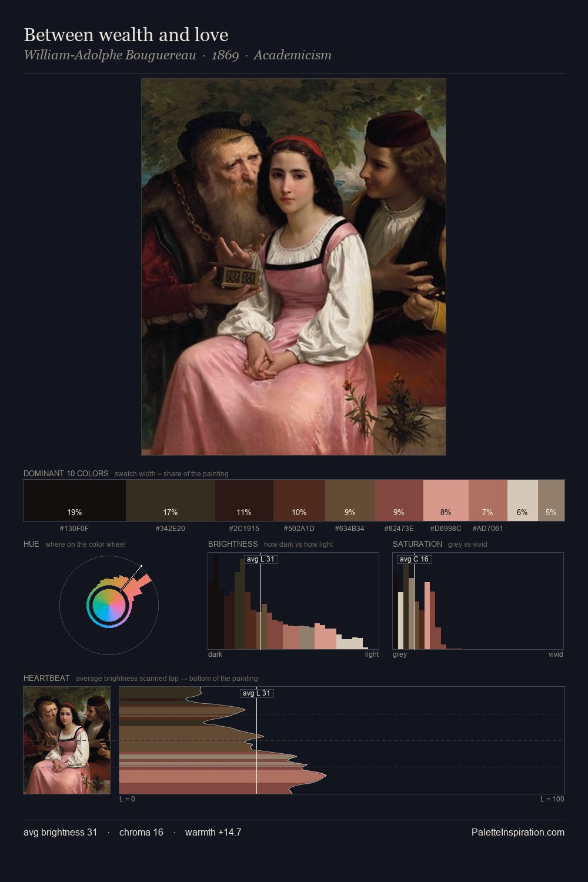Click the 'L = 100' axis label
Image resolution: width=588 pixels, height=882 pixels.
(552, 799)
